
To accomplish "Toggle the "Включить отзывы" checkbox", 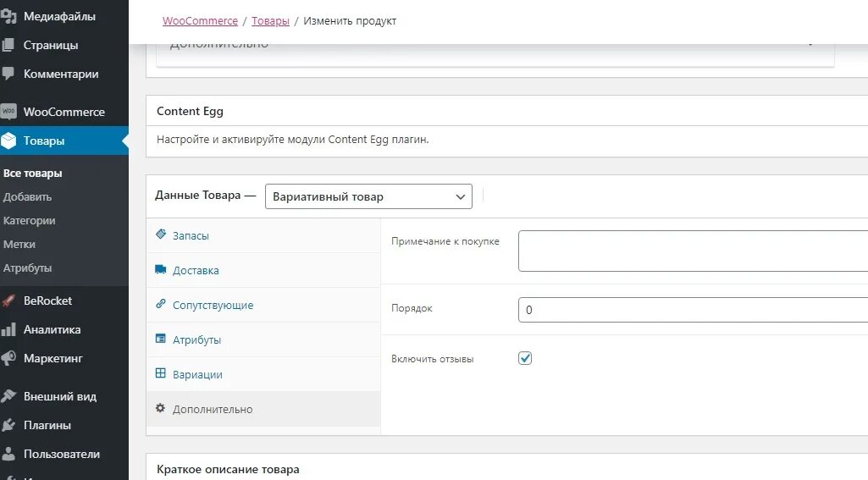I will 525,358.
